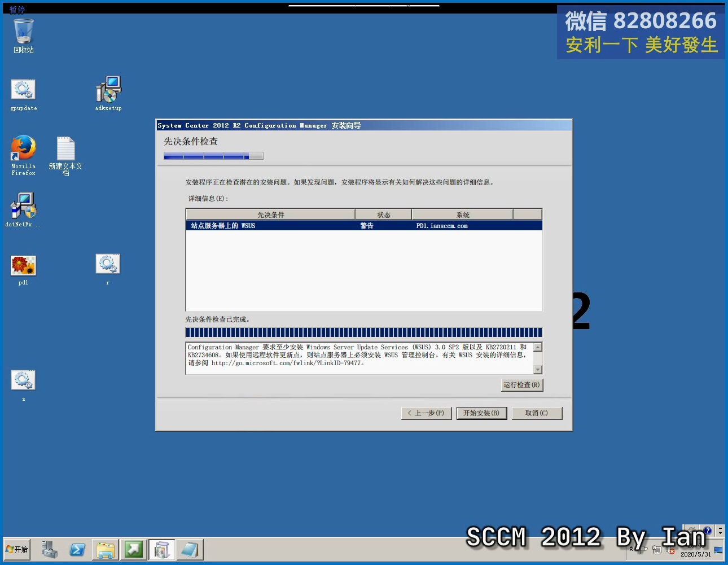Click the wizard step progress indicator

pyautogui.click(x=213, y=156)
